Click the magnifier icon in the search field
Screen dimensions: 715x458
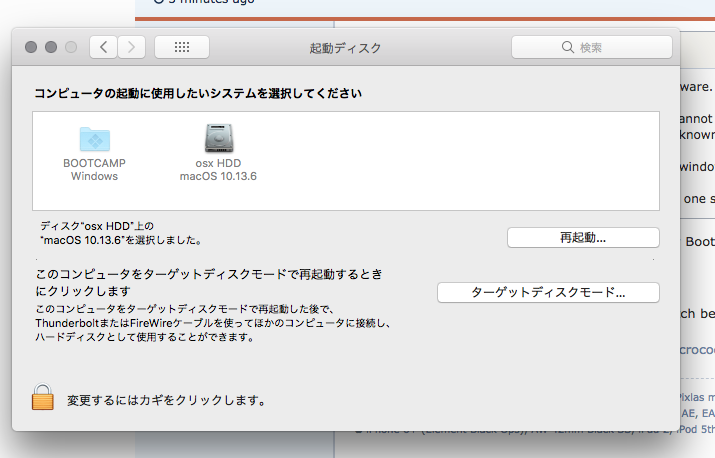tap(568, 47)
